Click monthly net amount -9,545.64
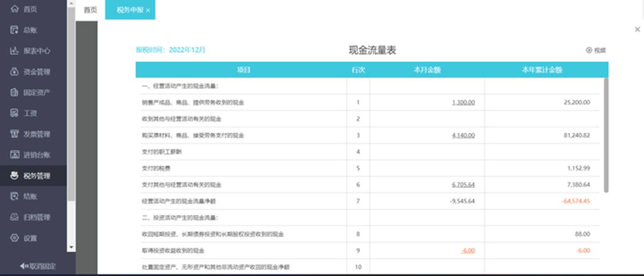 coord(463,201)
